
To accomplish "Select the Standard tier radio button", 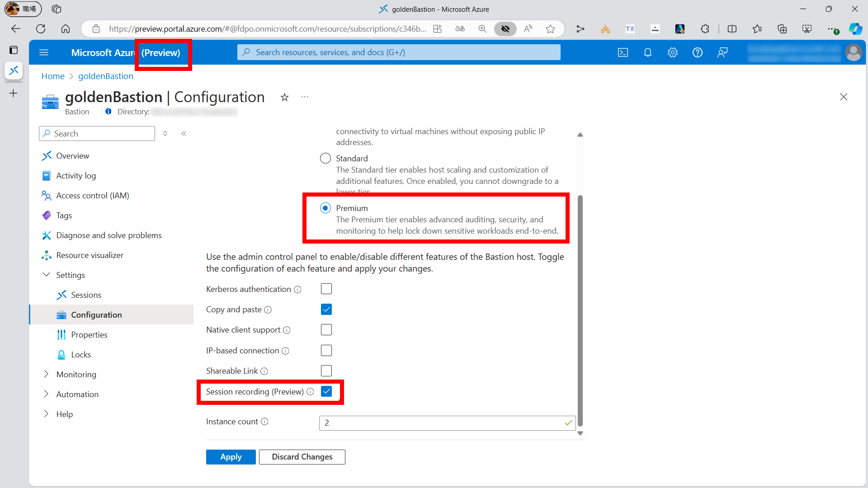I will coord(325,158).
